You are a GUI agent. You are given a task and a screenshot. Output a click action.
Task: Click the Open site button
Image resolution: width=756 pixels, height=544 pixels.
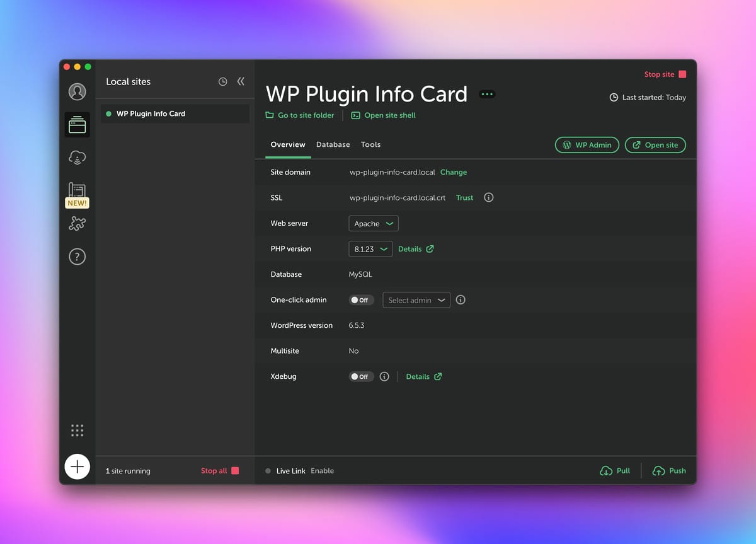[655, 145]
